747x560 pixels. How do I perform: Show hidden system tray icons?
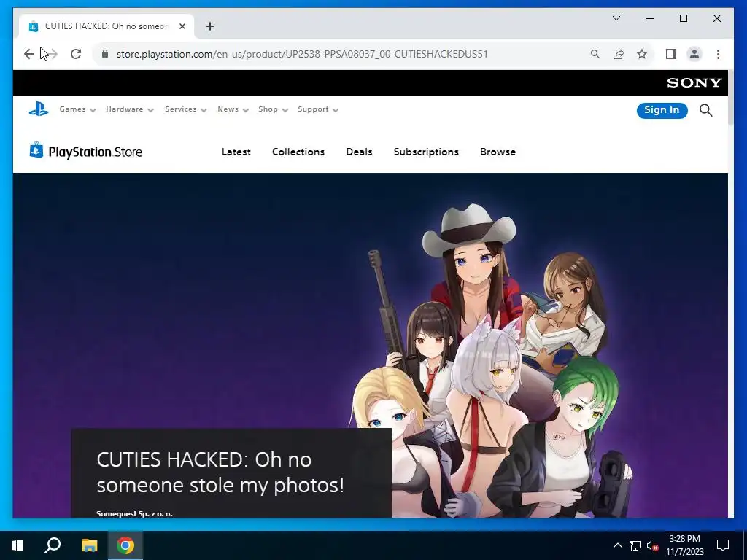pyautogui.click(x=617, y=545)
